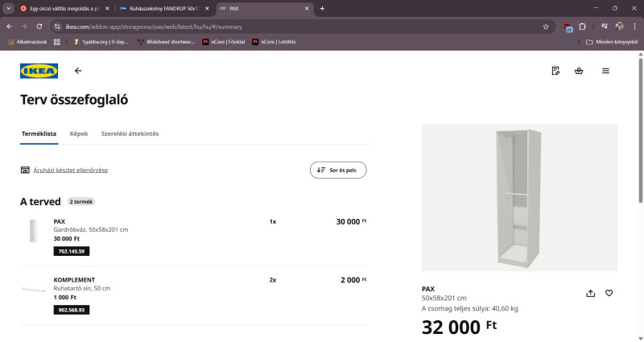This screenshot has width=644, height=342.
Task: Share the PAX design via share icon
Action: 591,293
